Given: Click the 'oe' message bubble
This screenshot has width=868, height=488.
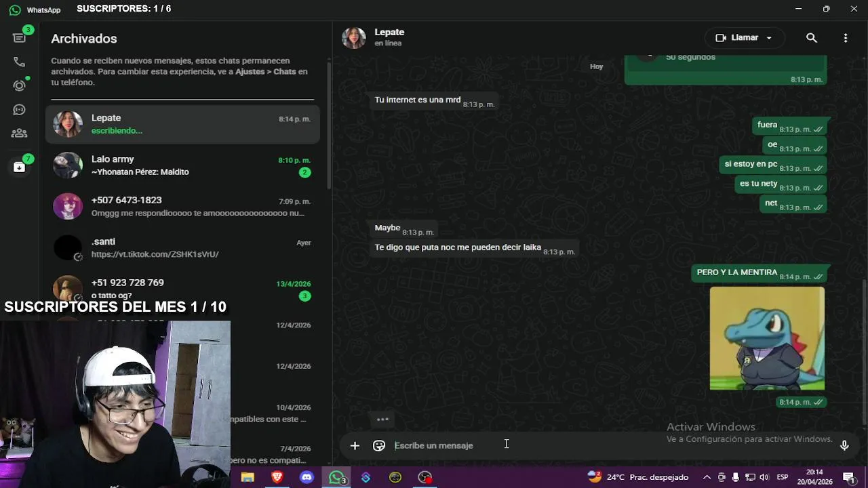Looking at the screenshot, I should coord(795,145).
